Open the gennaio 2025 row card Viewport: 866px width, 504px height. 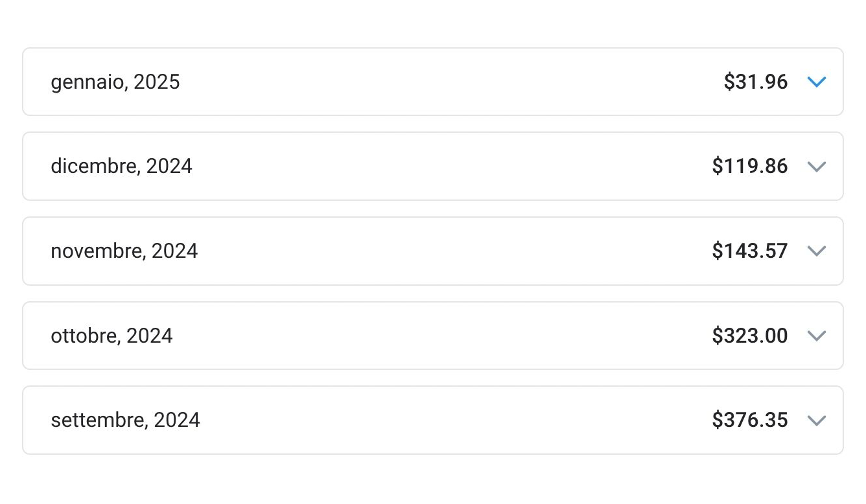pyautogui.click(x=433, y=82)
